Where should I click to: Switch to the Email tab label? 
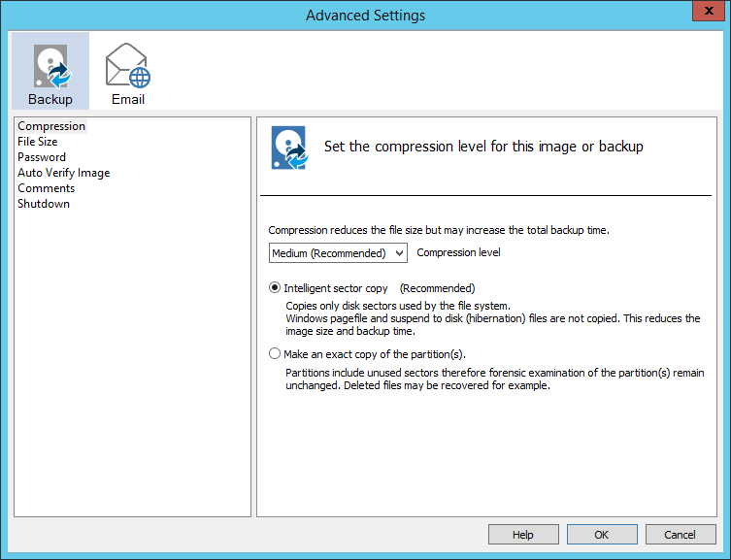click(128, 99)
